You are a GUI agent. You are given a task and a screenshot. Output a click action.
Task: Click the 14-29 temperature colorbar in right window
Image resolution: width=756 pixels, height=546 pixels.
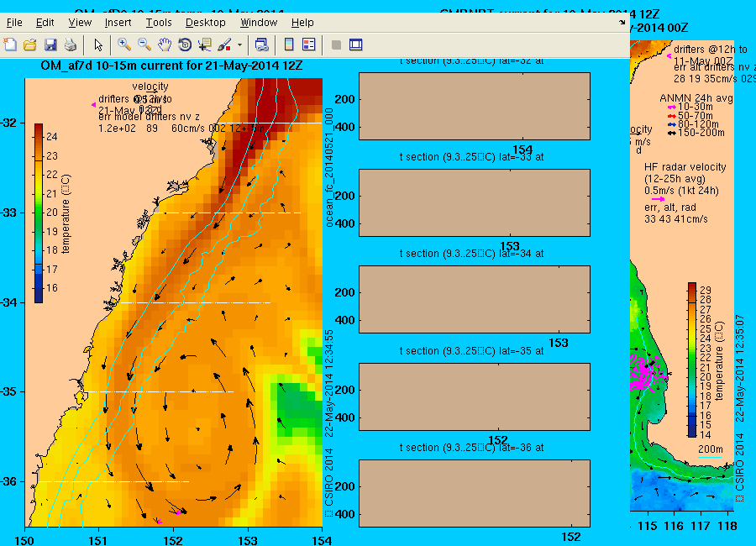tap(692, 360)
